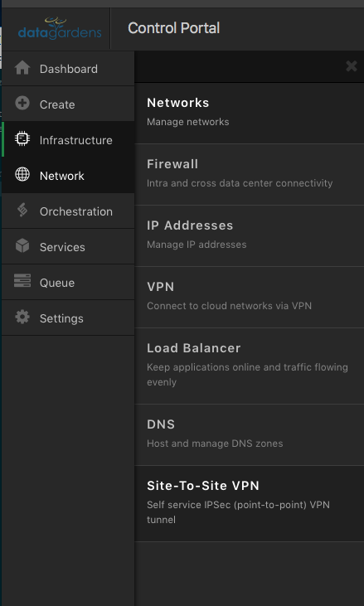The image size is (364, 606).
Task: Click the Queue stack icon
Action: pyautogui.click(x=22, y=280)
